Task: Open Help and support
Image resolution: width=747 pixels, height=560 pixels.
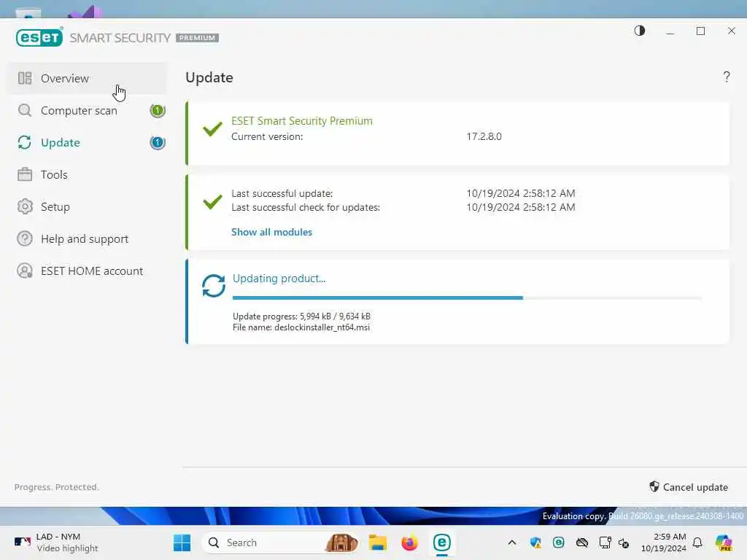Action: point(88,238)
